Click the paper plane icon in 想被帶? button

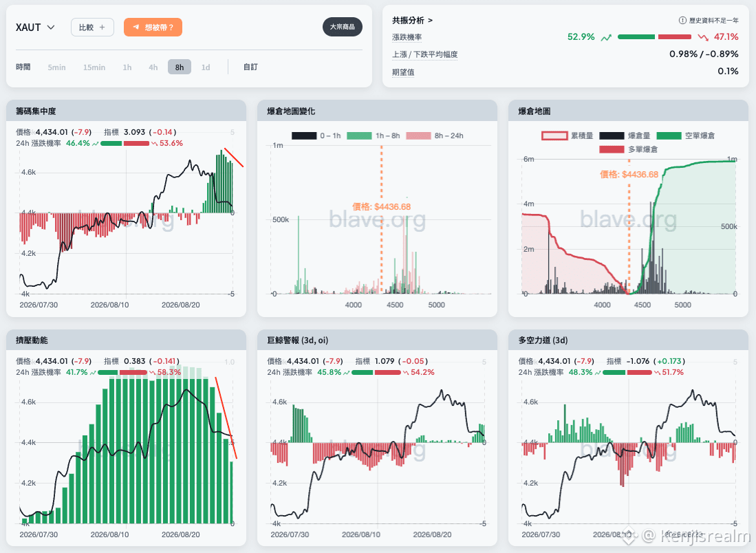[136, 28]
